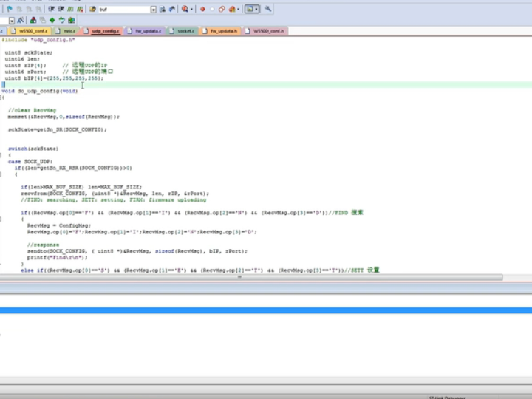Switch to the fw_updata.h tab

223,31
